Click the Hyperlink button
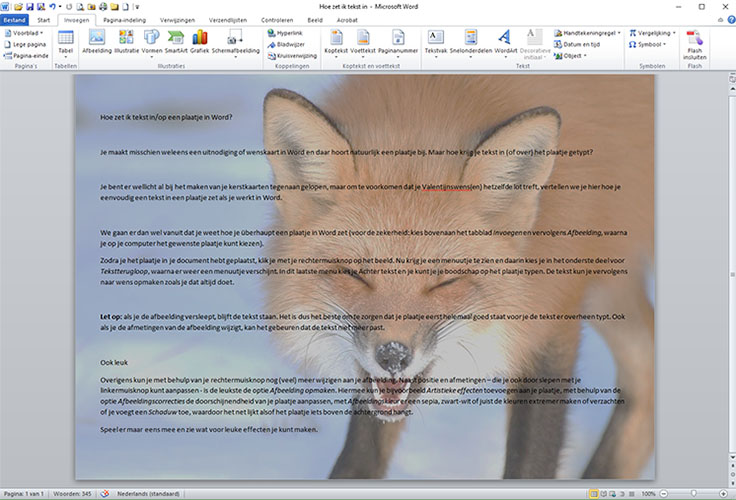The image size is (736, 500). click(284, 32)
